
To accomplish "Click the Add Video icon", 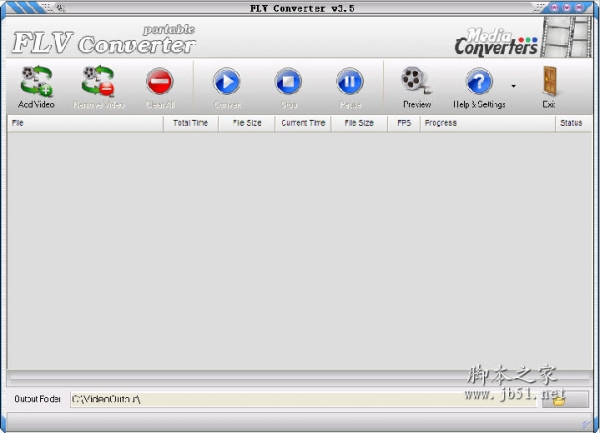I will pyautogui.click(x=36, y=81).
